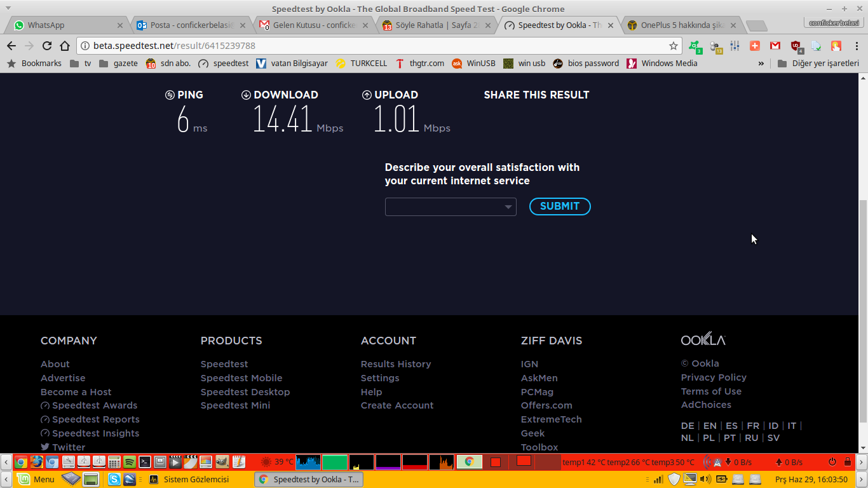This screenshot has width=868, height=488.
Task: Open Chrome's three-dot menu
Action: coord(856,46)
